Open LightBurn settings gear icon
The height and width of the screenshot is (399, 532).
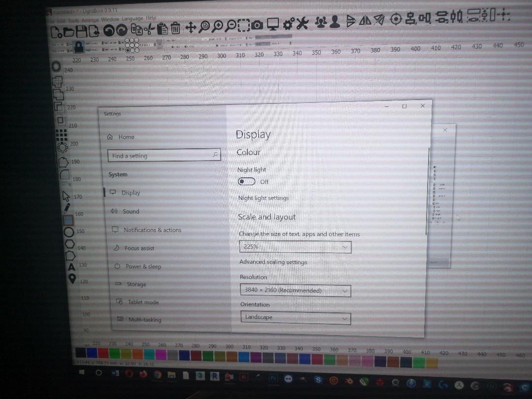(x=288, y=24)
